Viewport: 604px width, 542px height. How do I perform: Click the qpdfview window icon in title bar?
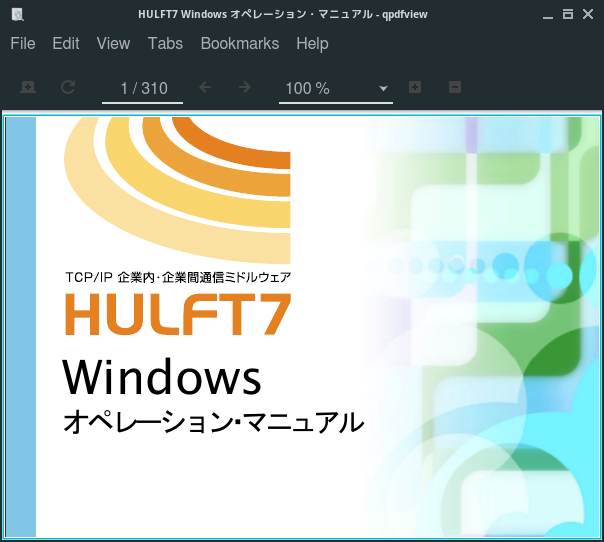(x=18, y=15)
